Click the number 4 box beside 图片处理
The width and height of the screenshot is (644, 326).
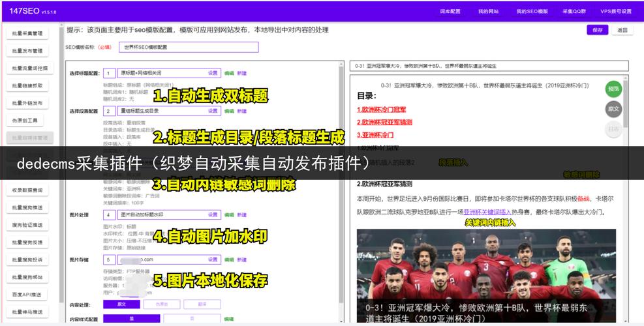point(109,215)
